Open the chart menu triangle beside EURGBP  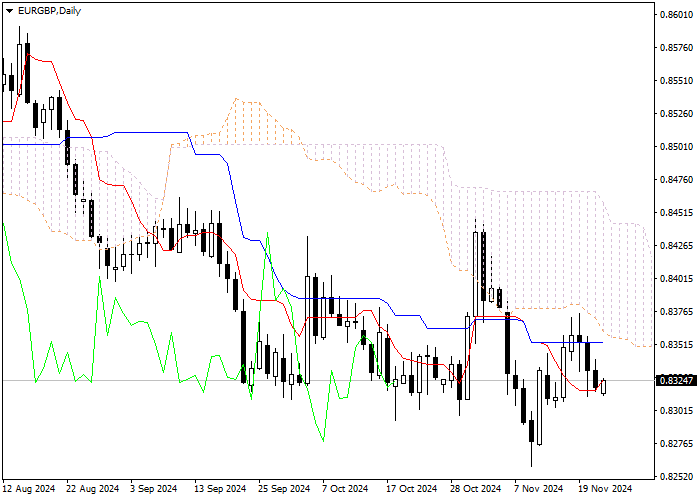[x=9, y=11]
